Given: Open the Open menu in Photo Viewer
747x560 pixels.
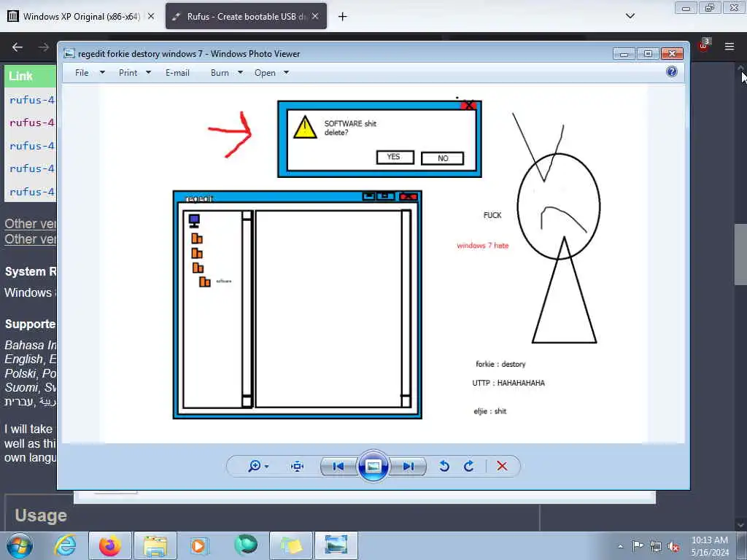Looking at the screenshot, I should 265,73.
